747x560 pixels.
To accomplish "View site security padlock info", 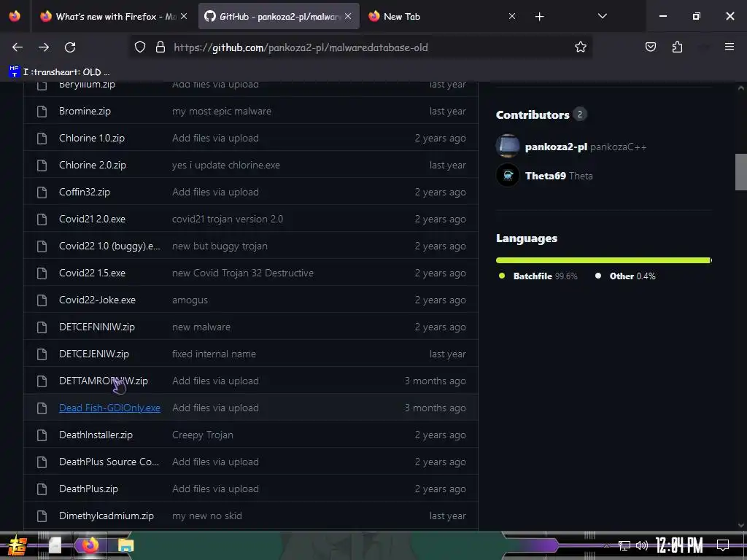I will 160,47.
